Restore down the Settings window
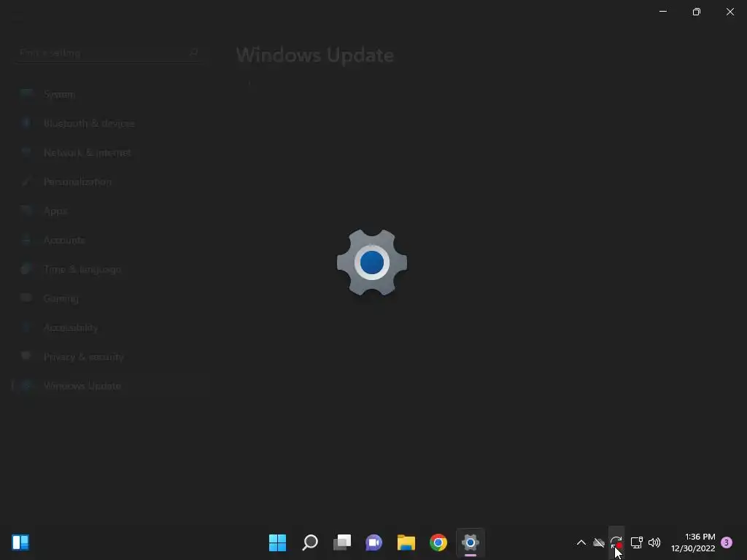 tap(697, 12)
